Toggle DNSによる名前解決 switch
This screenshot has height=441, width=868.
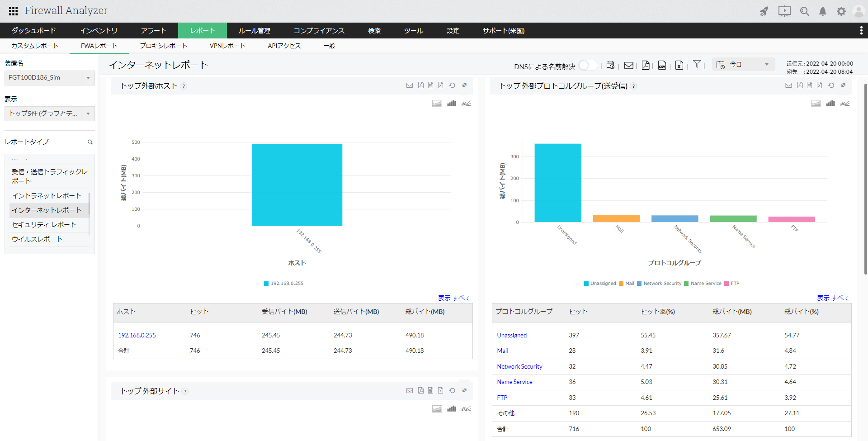(588, 66)
